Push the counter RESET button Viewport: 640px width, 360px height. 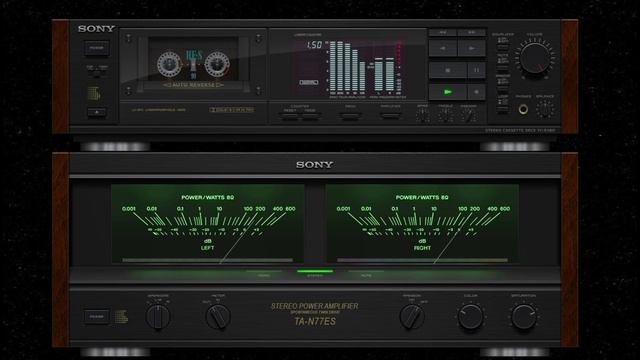pos(290,116)
